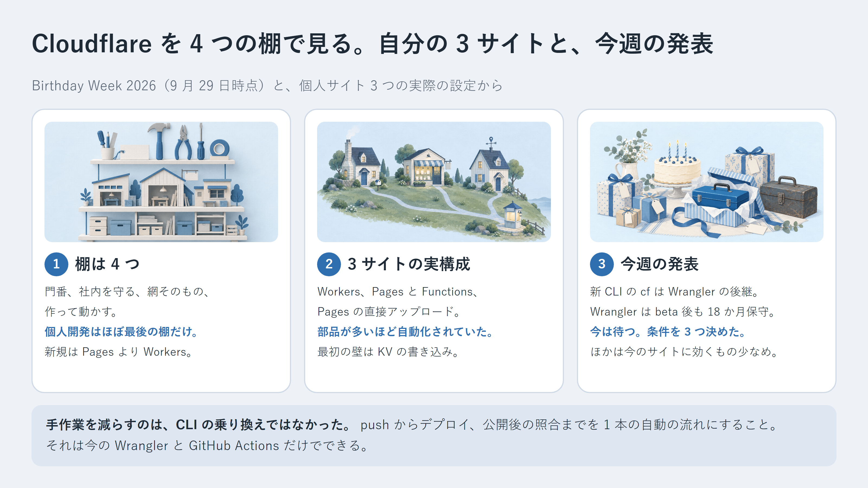Image resolution: width=868 pixels, height=488 pixels.
Task: Click the line Pages の直接アップロード。
Action: pos(389,312)
